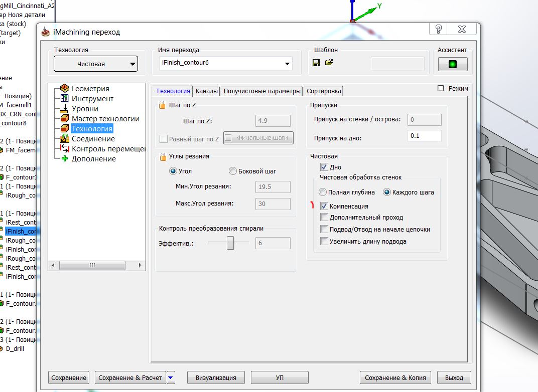This screenshot has width=538, height=392.
Task: Switch to the Каналы tab
Action: pyautogui.click(x=207, y=91)
